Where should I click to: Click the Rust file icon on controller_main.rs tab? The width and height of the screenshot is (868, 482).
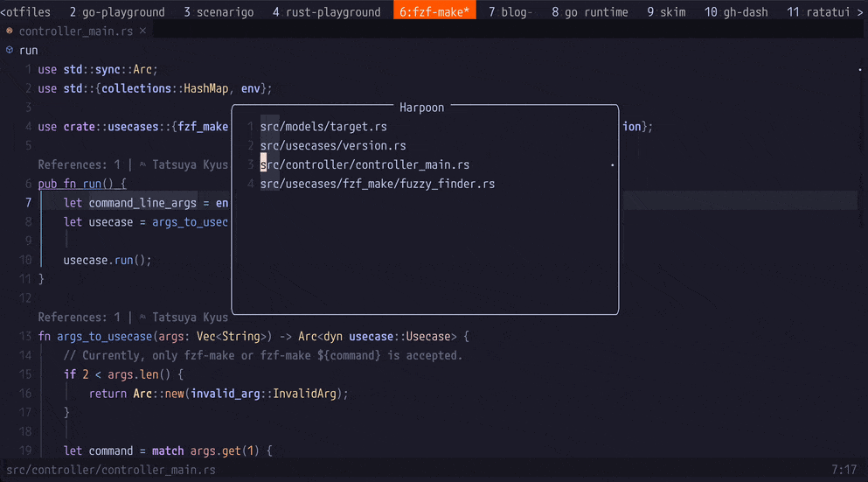click(10, 31)
